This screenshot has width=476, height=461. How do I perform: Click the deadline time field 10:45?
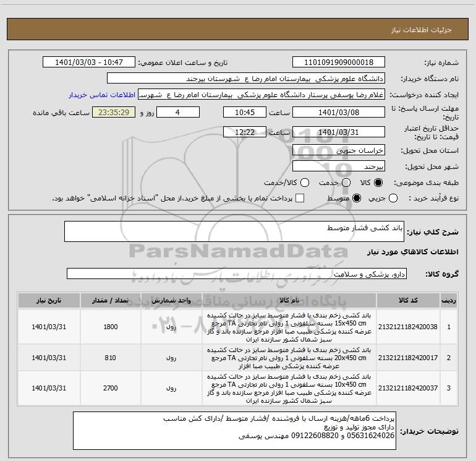(245, 112)
